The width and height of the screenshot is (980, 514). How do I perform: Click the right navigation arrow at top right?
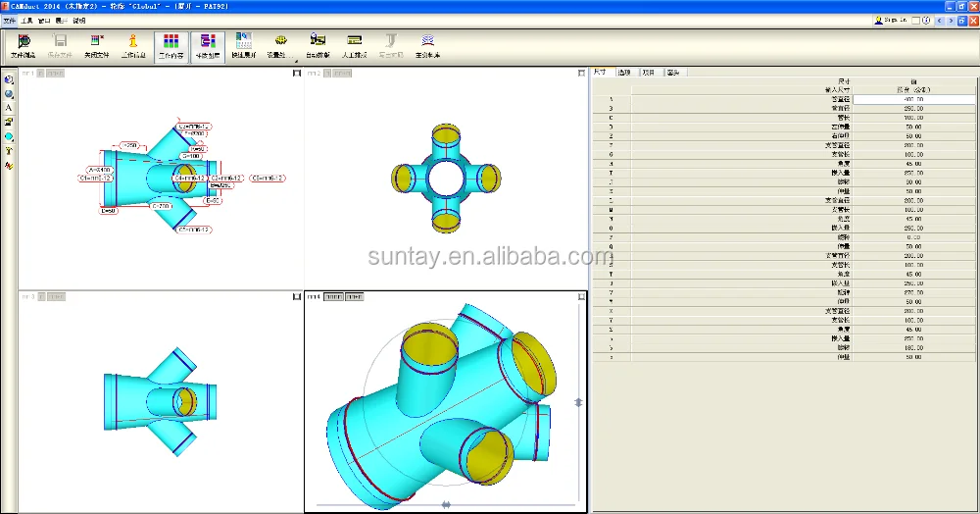[x=951, y=21]
